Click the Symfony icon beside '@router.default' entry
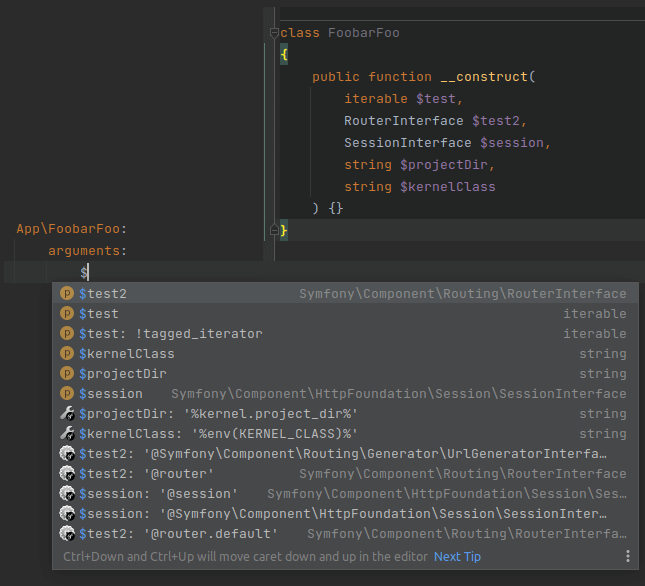This screenshot has width=645, height=586. 67,534
